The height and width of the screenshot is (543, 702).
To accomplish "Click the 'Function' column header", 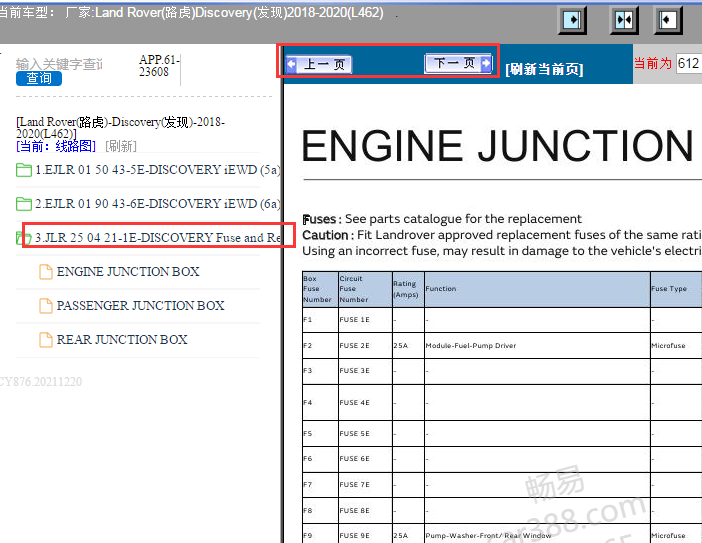I will [x=537, y=289].
